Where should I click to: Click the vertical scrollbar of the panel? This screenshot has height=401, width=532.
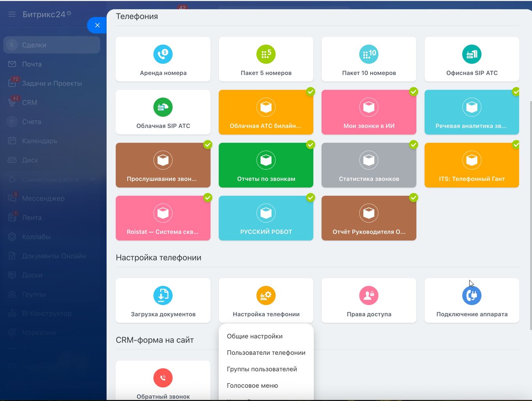pyautogui.click(x=530, y=215)
